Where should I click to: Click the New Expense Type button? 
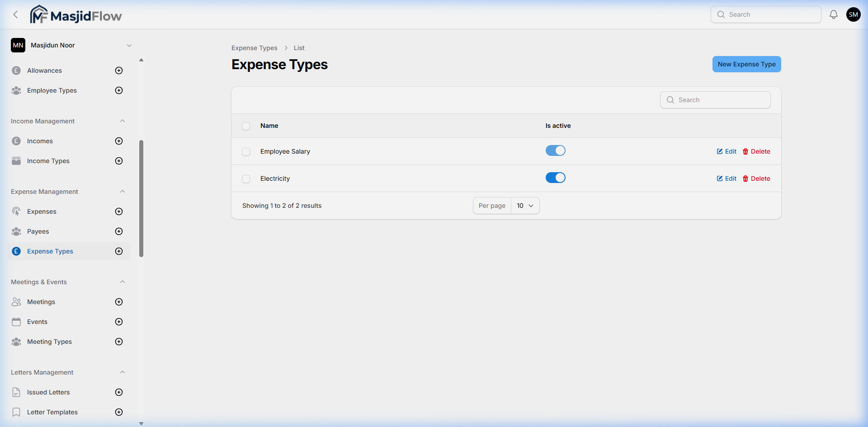[x=746, y=64]
